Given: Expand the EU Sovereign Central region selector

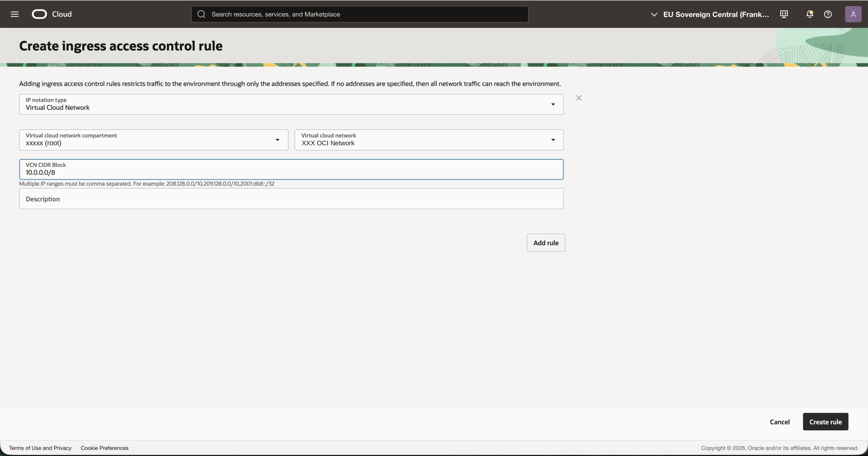Looking at the screenshot, I should click(710, 14).
